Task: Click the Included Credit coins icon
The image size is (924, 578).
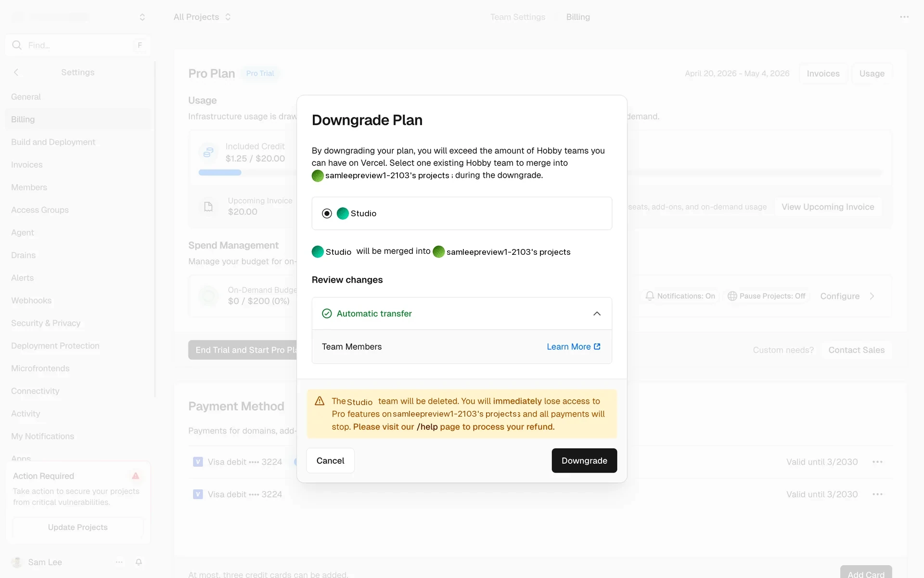Action: pyautogui.click(x=208, y=152)
